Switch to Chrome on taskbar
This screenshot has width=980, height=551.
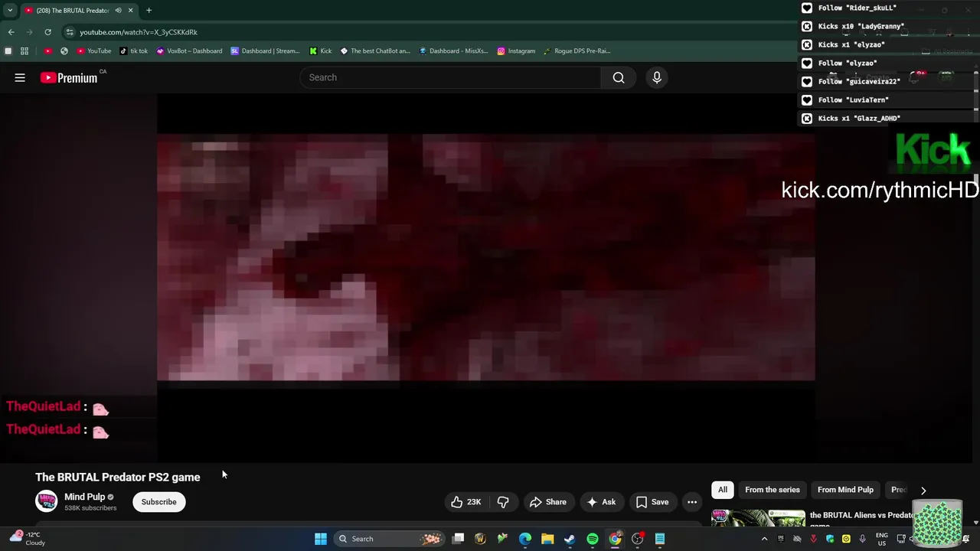(x=615, y=539)
